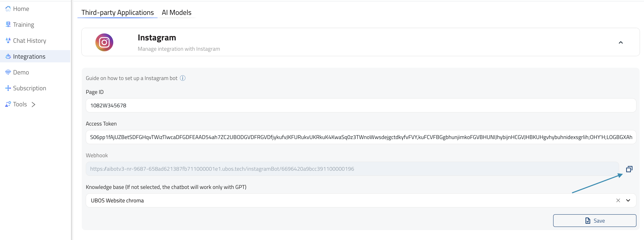
Task: Switch to the AI Models tab
Action: tap(176, 12)
